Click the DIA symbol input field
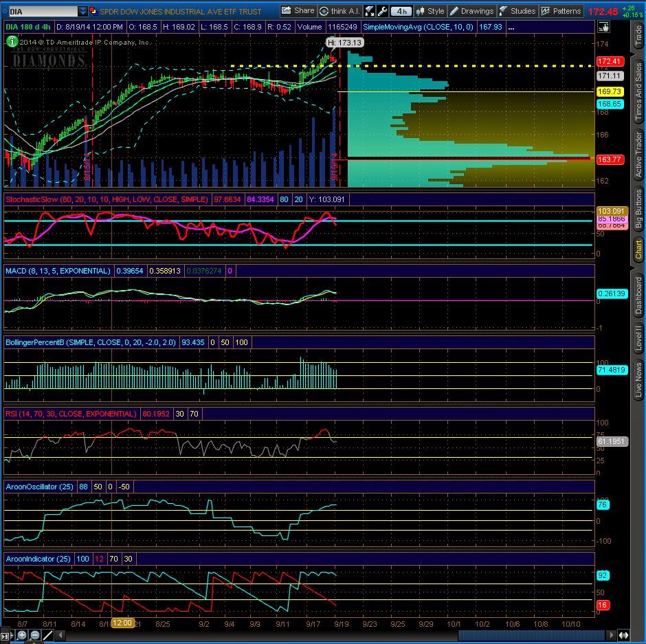646x644 pixels. 43,11
